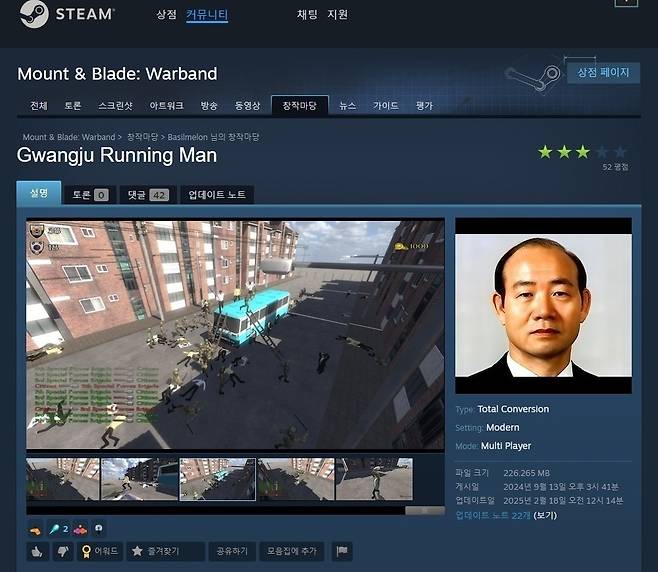Click the microphone award reaction icon
Viewport: 658px width, 572px height.
pyautogui.click(x=58, y=528)
